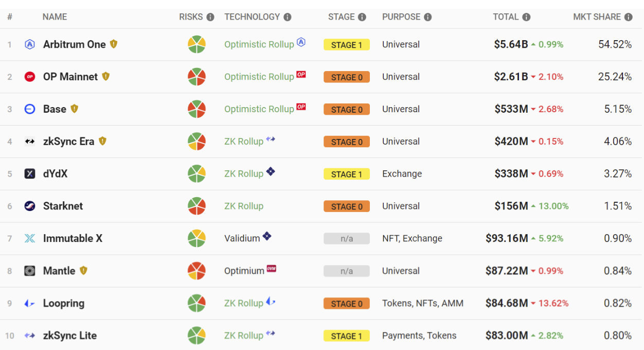Open the Loopring project link
Screen dimensions: 644x350
pyautogui.click(x=63, y=303)
